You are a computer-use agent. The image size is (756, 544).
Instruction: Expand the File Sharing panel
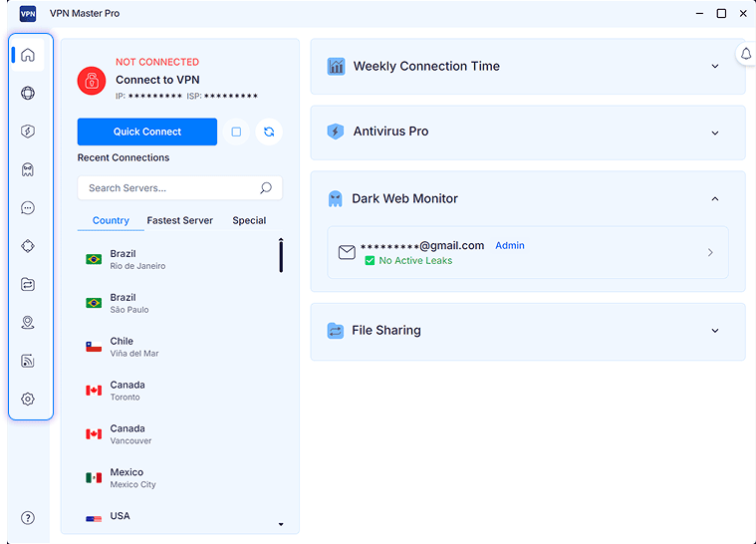click(x=715, y=331)
